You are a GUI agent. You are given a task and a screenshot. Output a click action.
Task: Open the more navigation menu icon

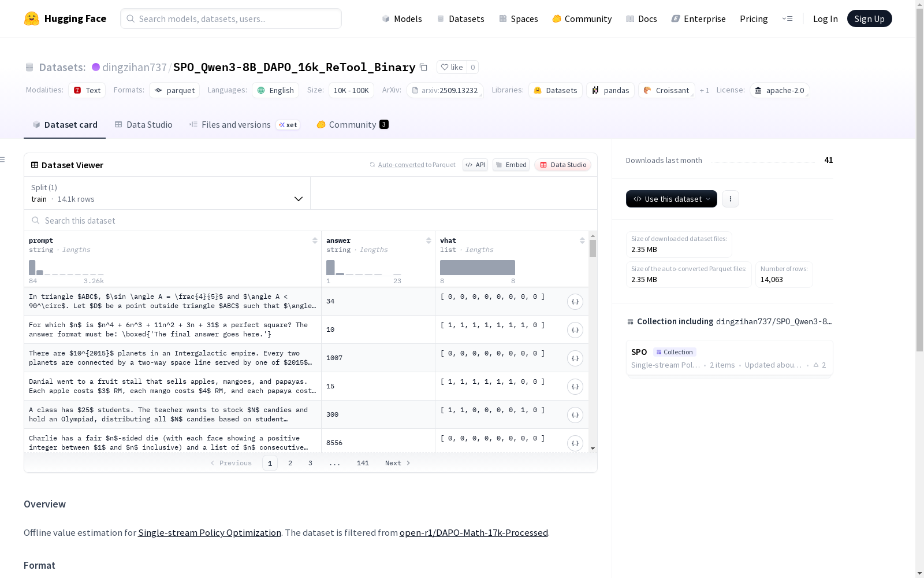(x=787, y=18)
